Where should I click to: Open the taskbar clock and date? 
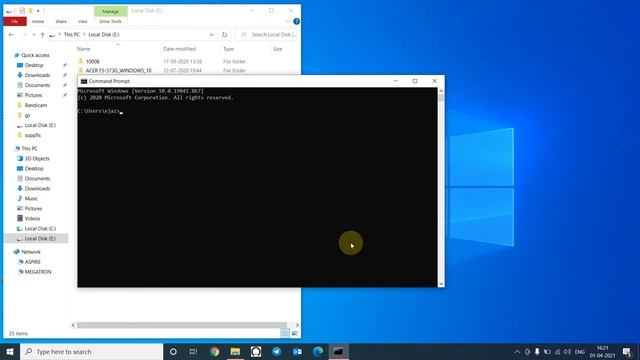click(x=602, y=351)
